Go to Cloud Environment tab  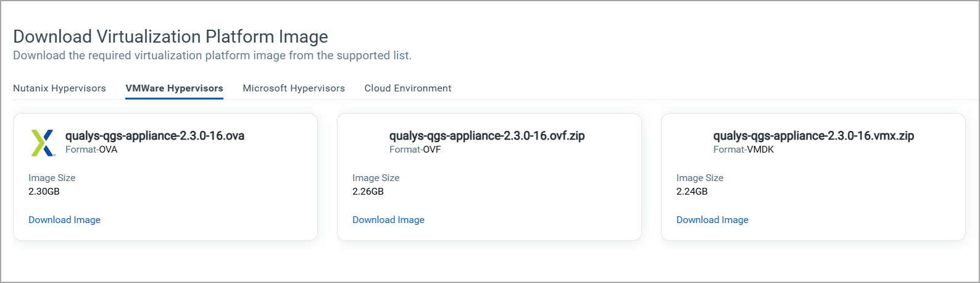click(x=408, y=88)
